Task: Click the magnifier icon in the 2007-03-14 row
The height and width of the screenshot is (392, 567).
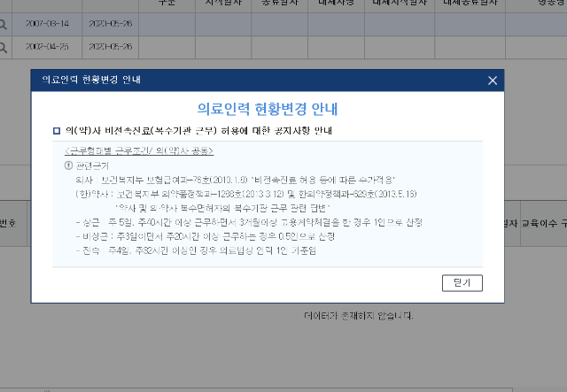Action: tap(3, 25)
